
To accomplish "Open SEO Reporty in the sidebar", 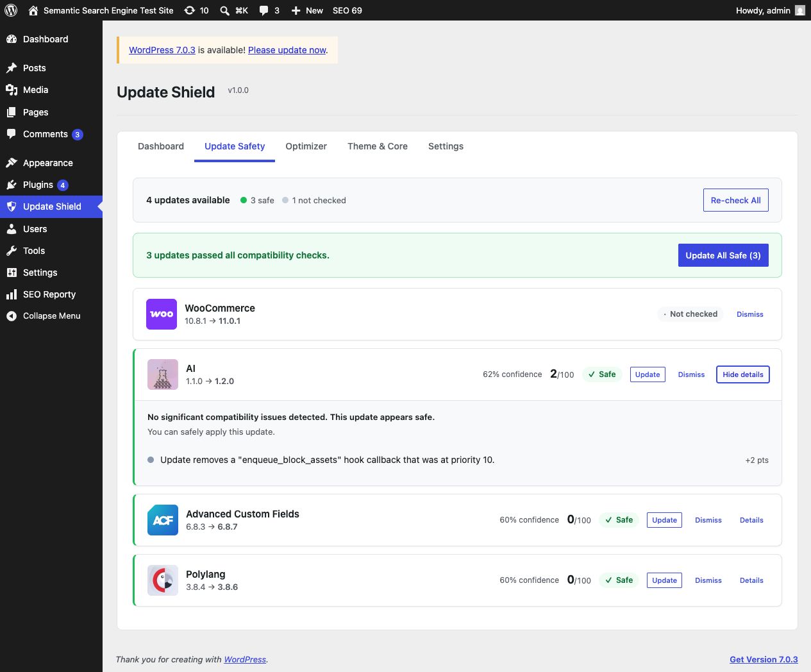I will click(51, 294).
